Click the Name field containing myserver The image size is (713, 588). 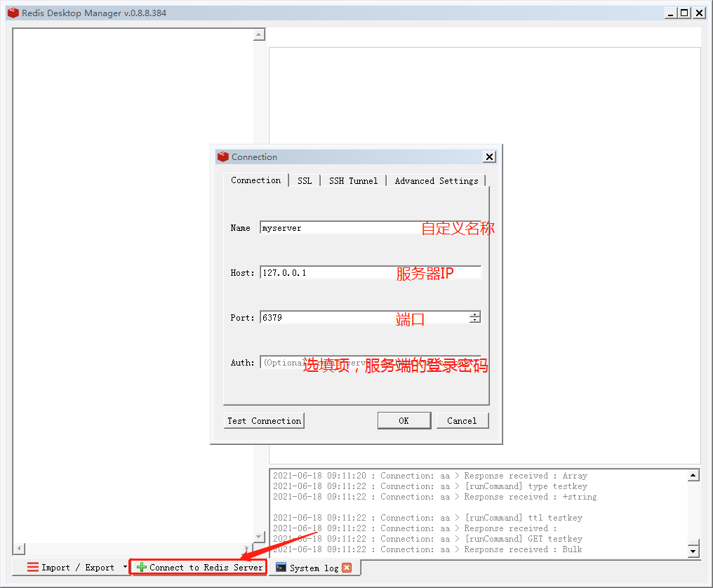[370, 227]
